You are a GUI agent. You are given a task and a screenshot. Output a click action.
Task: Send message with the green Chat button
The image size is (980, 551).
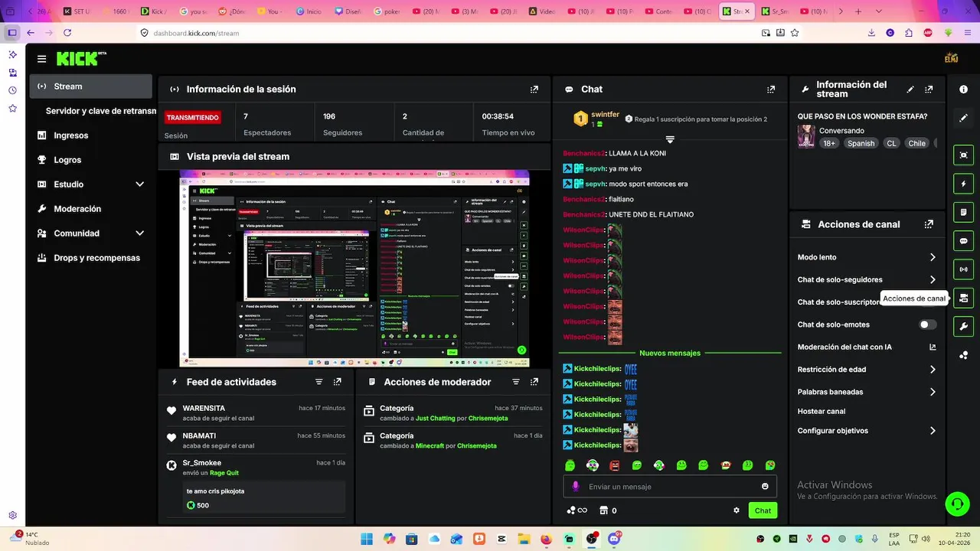(763, 510)
